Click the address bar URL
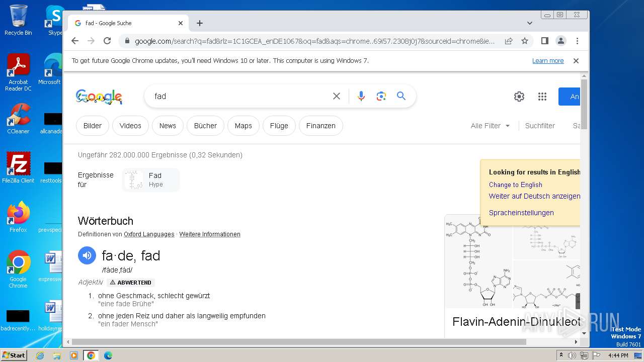The height and width of the screenshot is (362, 644). tap(314, 41)
